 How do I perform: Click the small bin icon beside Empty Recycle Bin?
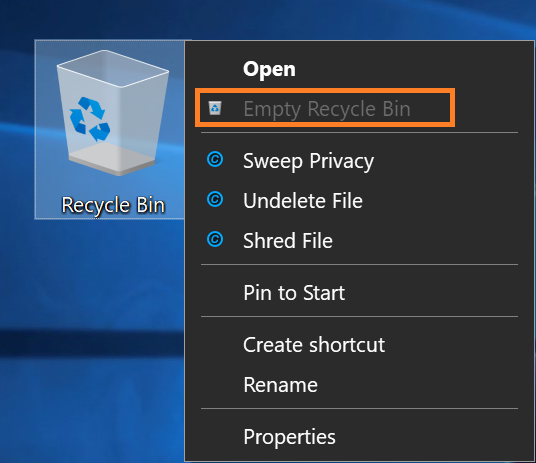[x=215, y=108]
